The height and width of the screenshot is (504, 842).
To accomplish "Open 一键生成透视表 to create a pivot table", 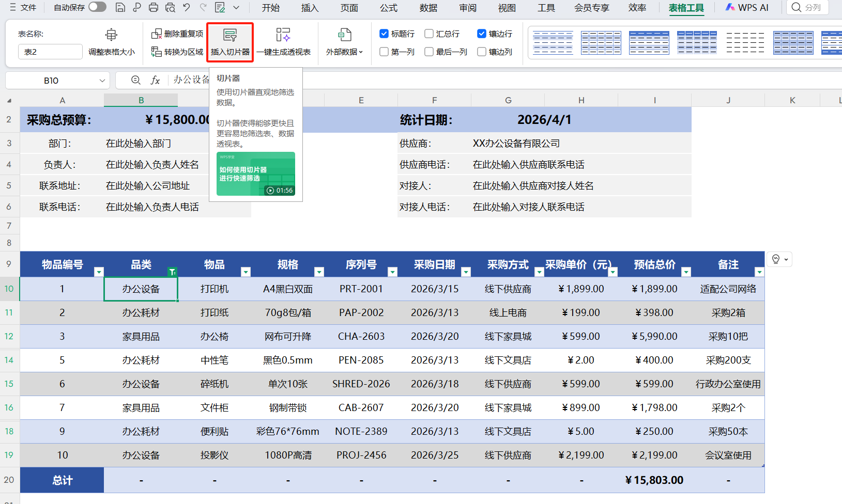I will coord(283,42).
